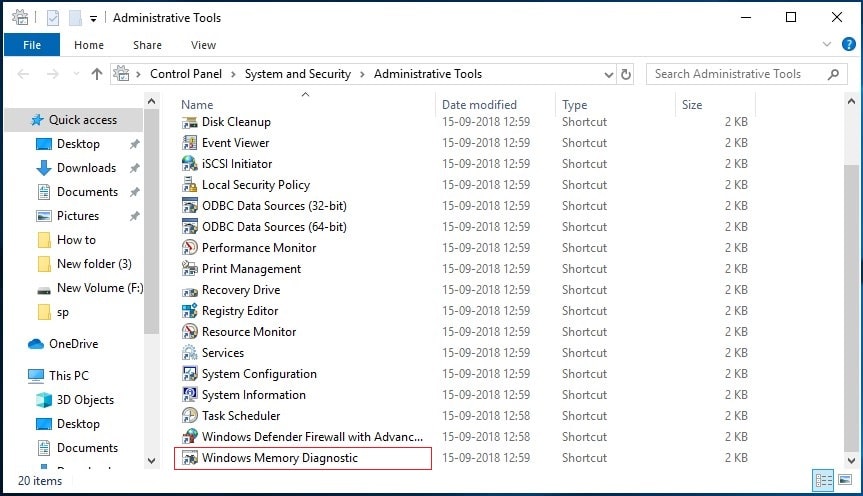Viewport: 863px width, 496px height.
Task: Click the Services gear icon
Action: coord(189,353)
